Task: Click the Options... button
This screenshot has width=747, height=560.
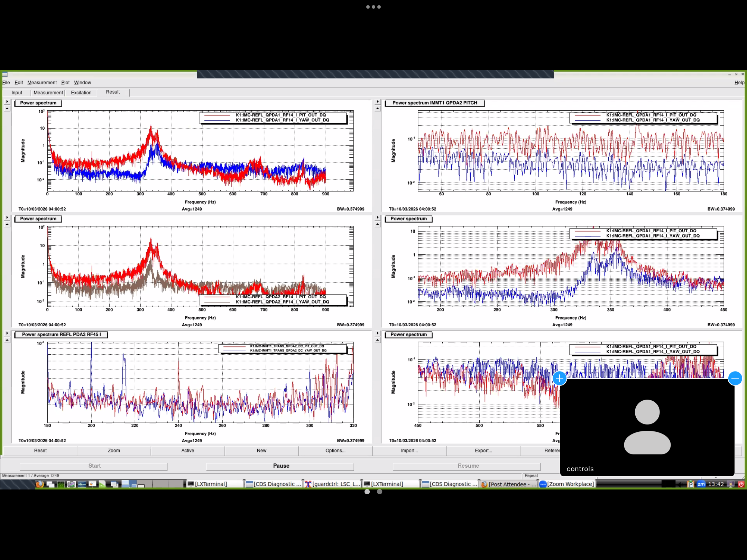Action: (x=335, y=450)
